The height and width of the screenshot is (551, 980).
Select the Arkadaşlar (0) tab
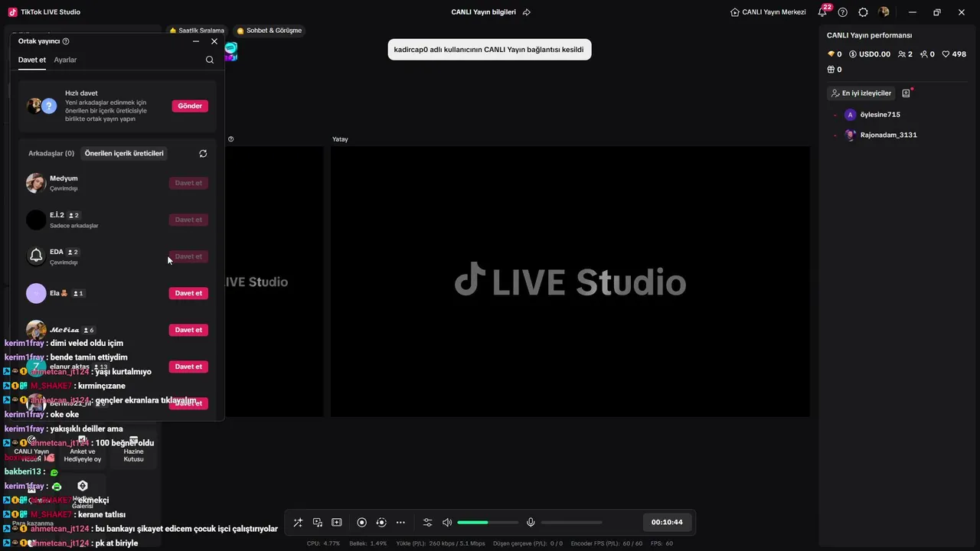(x=51, y=153)
